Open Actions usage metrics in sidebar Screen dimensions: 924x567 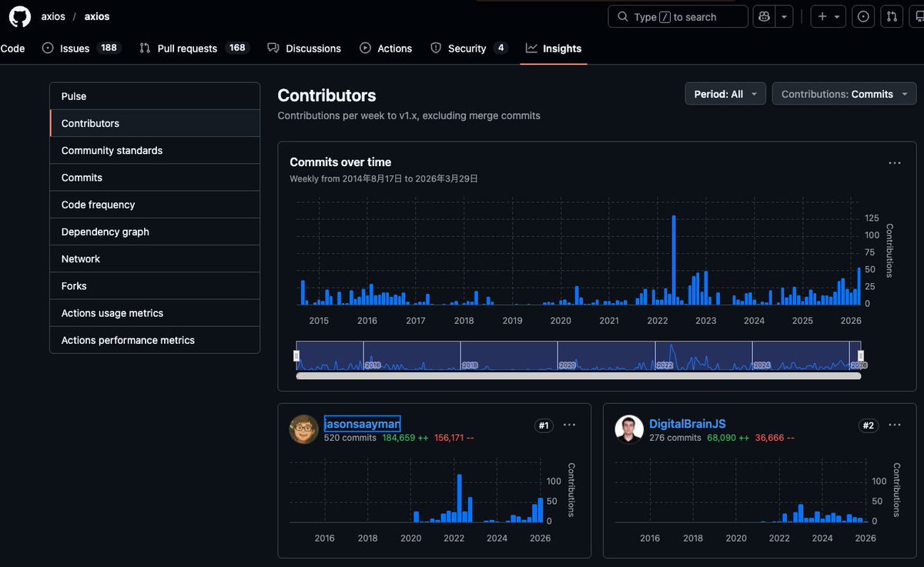click(x=155, y=313)
